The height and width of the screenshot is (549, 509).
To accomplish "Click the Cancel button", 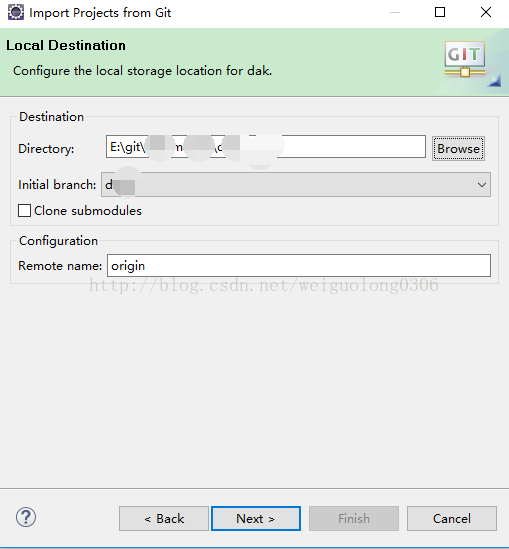I will click(x=452, y=519).
